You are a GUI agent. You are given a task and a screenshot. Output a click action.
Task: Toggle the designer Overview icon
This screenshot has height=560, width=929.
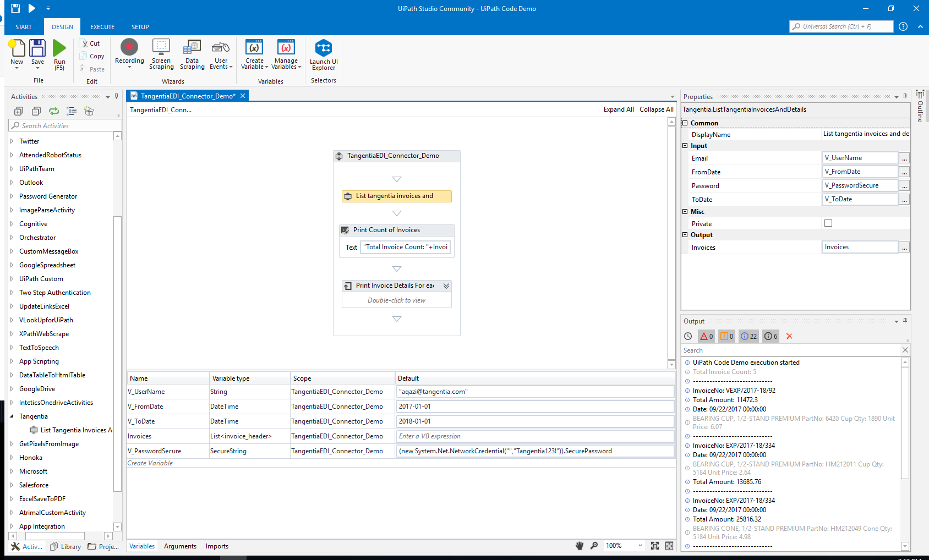tap(669, 546)
